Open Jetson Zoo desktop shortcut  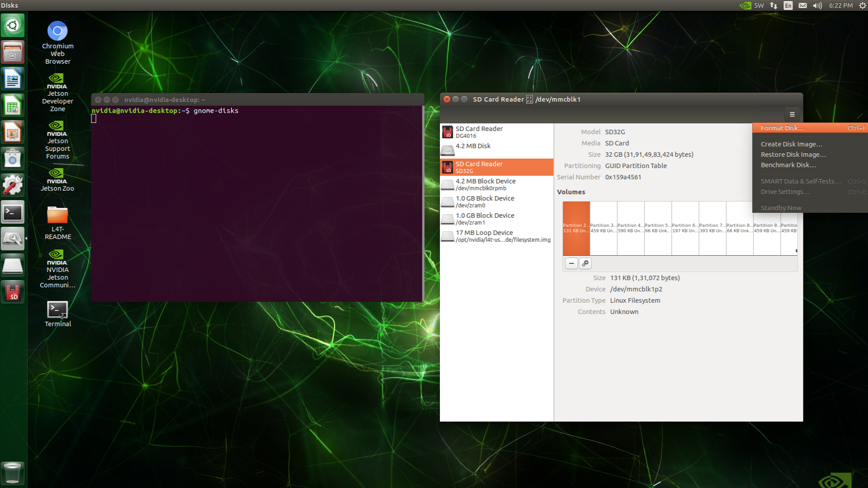click(x=57, y=179)
